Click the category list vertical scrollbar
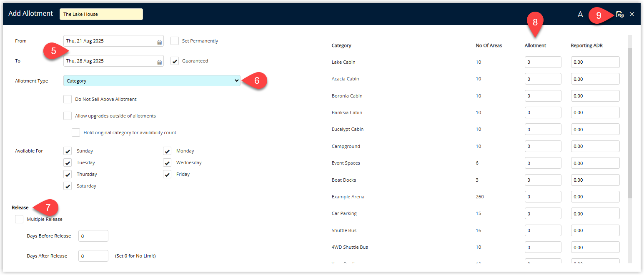 click(630, 123)
